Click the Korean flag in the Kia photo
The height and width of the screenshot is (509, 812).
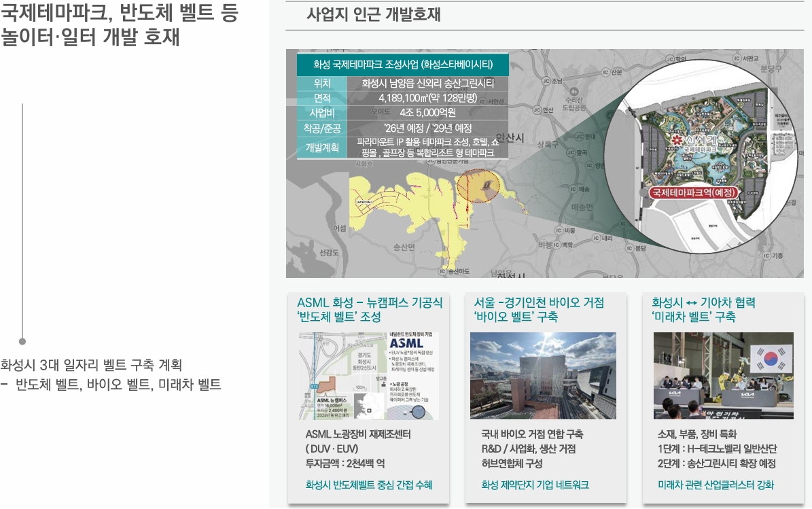(771, 358)
